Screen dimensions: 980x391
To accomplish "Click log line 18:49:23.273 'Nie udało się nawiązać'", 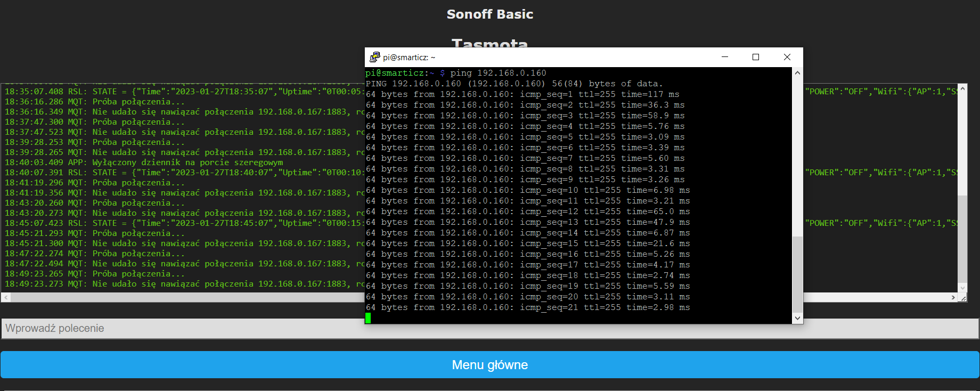I will pos(184,284).
